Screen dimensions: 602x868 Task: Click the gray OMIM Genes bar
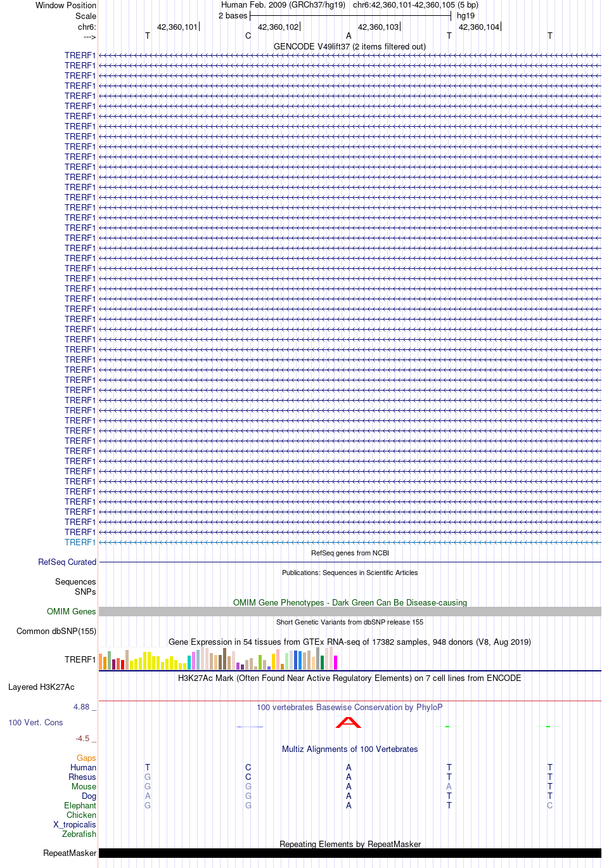tap(350, 611)
